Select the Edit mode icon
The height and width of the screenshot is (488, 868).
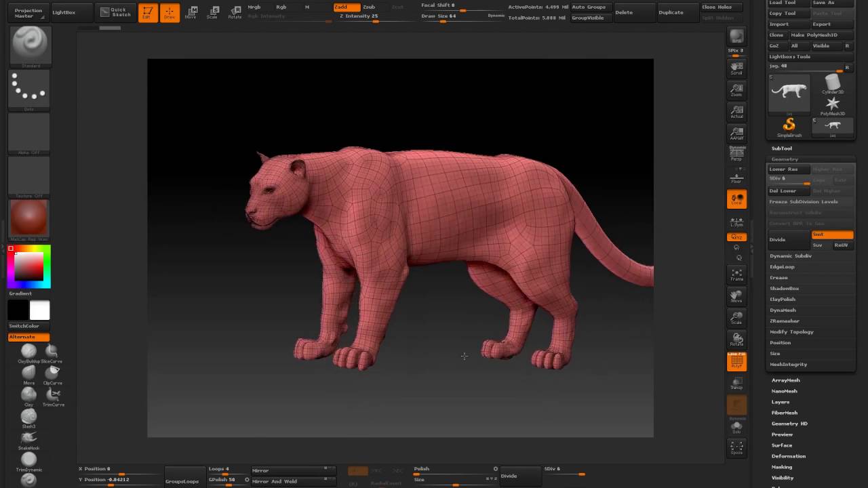(148, 12)
